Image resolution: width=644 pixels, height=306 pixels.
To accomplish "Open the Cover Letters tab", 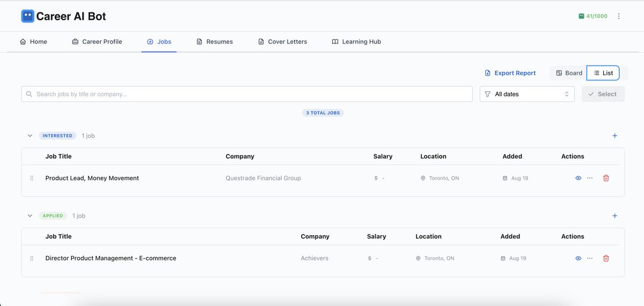I will (282, 42).
